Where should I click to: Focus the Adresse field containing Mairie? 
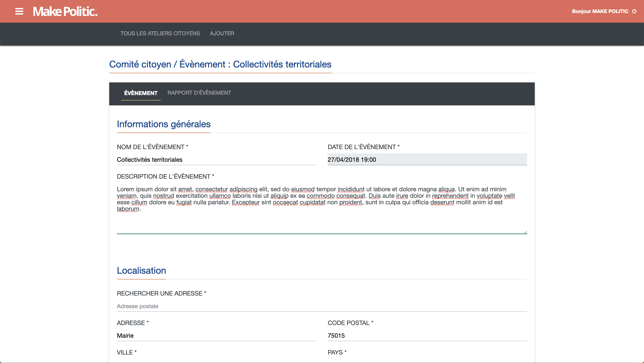point(216,336)
